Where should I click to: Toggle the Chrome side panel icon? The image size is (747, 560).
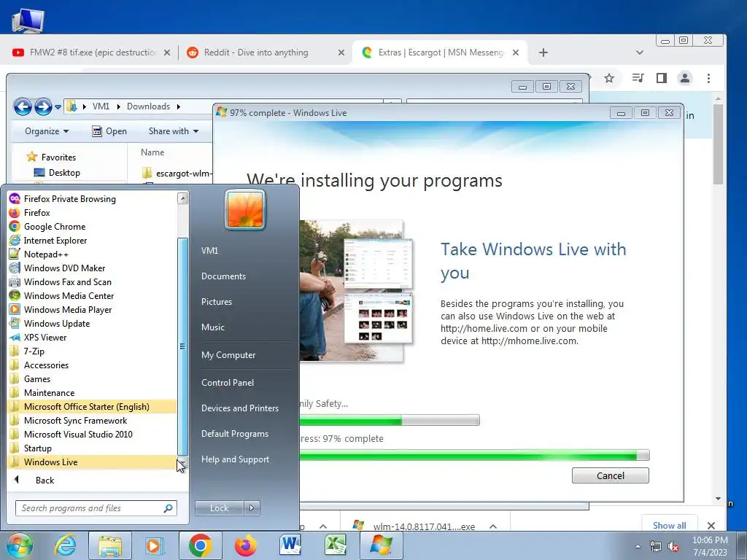point(661,78)
